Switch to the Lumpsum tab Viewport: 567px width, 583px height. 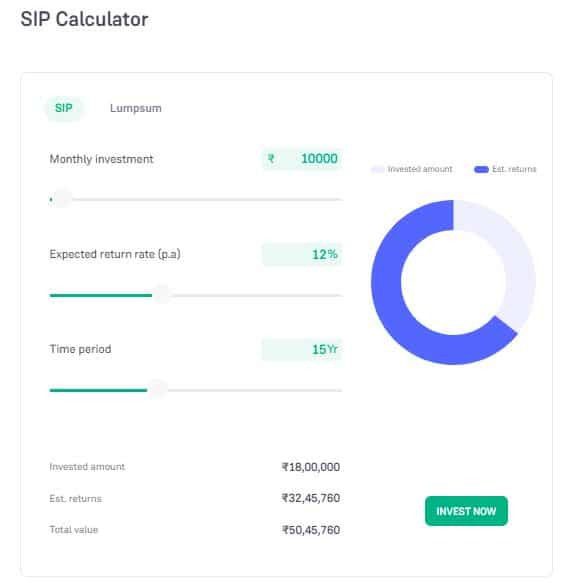click(135, 108)
